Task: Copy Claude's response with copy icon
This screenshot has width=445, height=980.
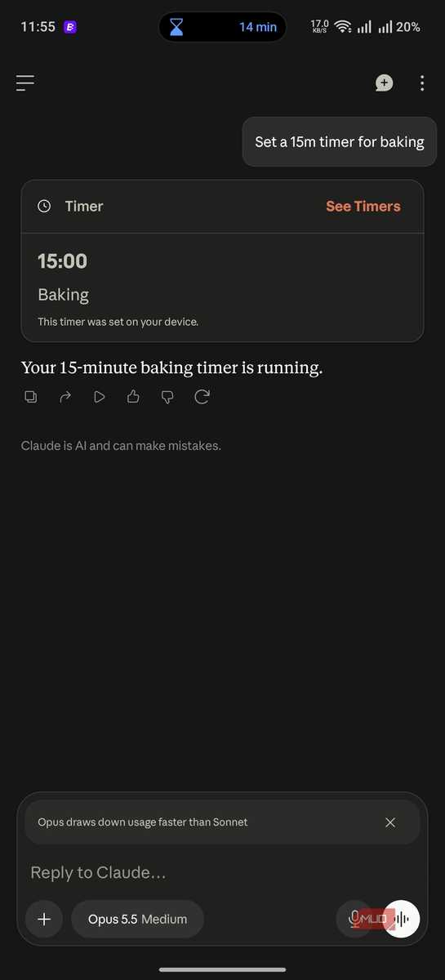Action: [x=30, y=397]
